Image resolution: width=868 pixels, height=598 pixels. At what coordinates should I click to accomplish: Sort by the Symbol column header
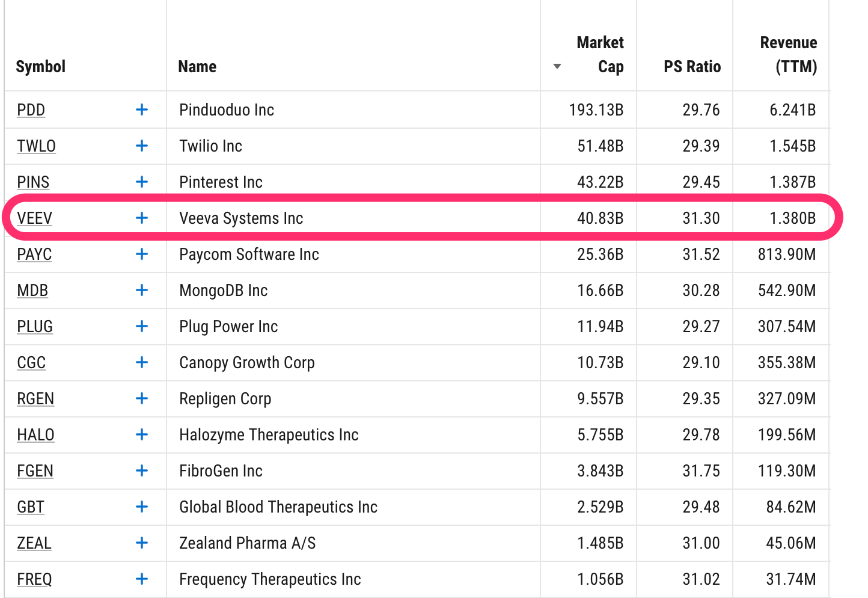[41, 66]
